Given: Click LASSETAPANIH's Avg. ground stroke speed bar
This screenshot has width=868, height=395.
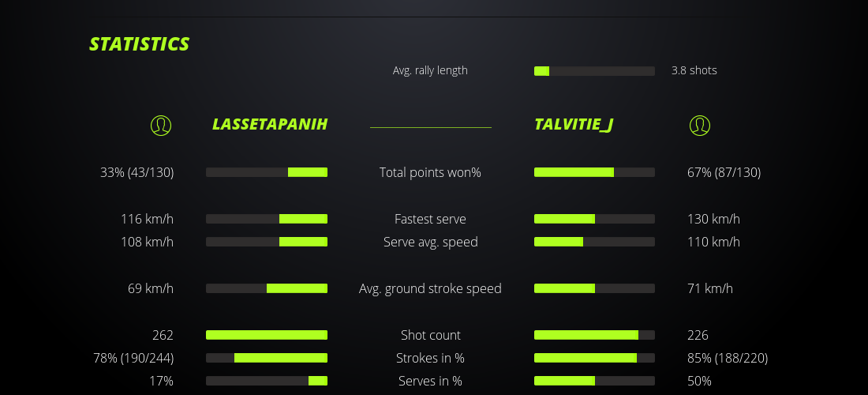Looking at the screenshot, I should (267, 288).
